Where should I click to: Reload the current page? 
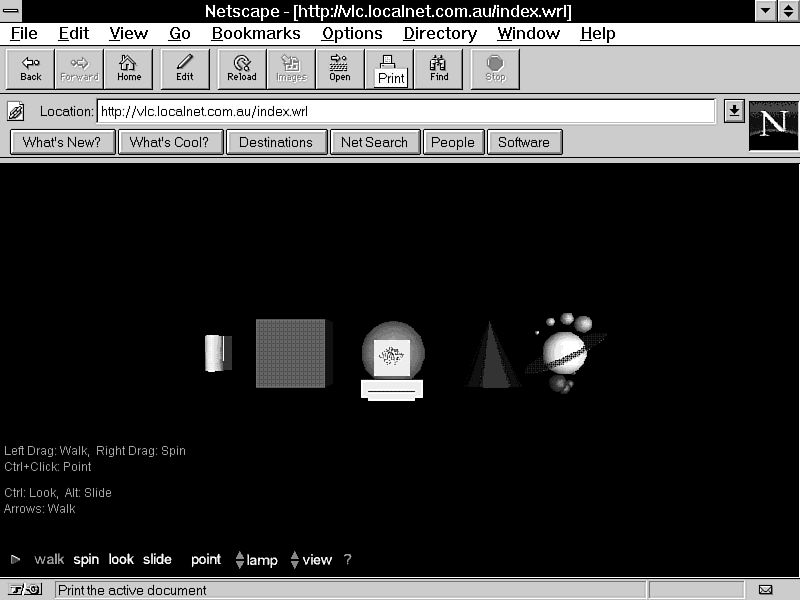tap(242, 69)
